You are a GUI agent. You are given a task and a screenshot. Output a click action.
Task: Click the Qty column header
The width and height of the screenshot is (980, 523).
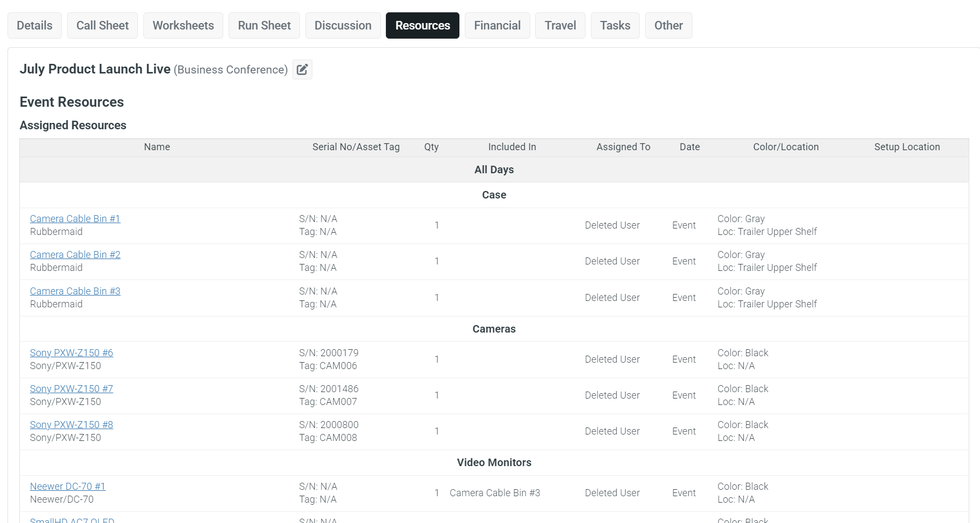point(432,147)
